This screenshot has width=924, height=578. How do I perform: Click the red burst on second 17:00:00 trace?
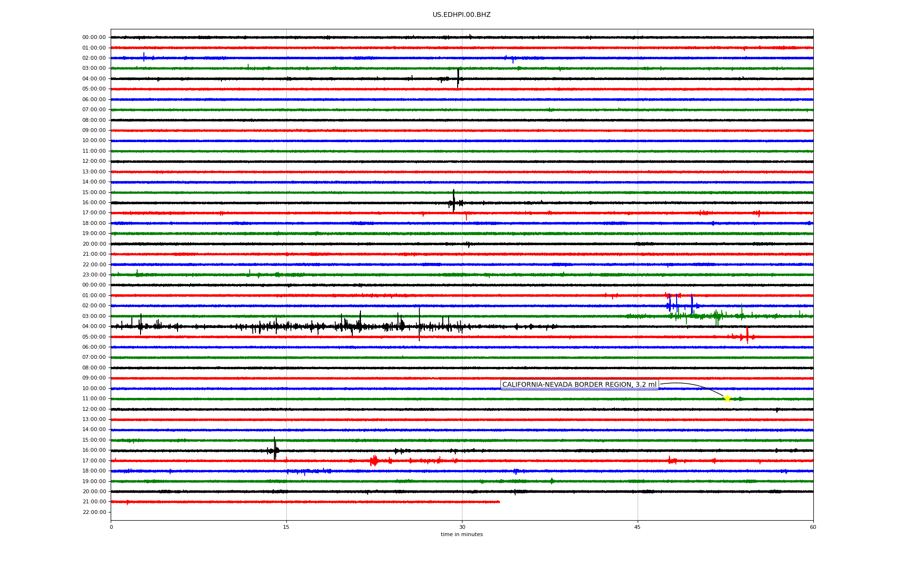click(374, 461)
